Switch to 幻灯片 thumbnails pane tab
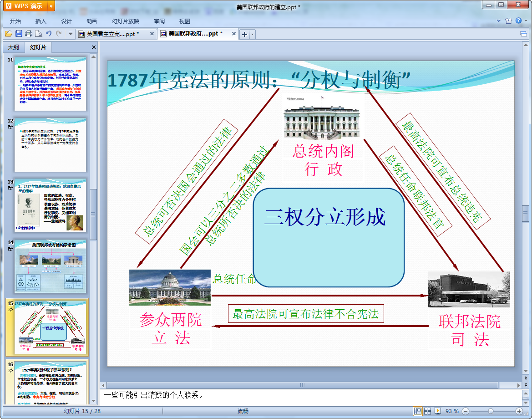 pyautogui.click(x=38, y=47)
